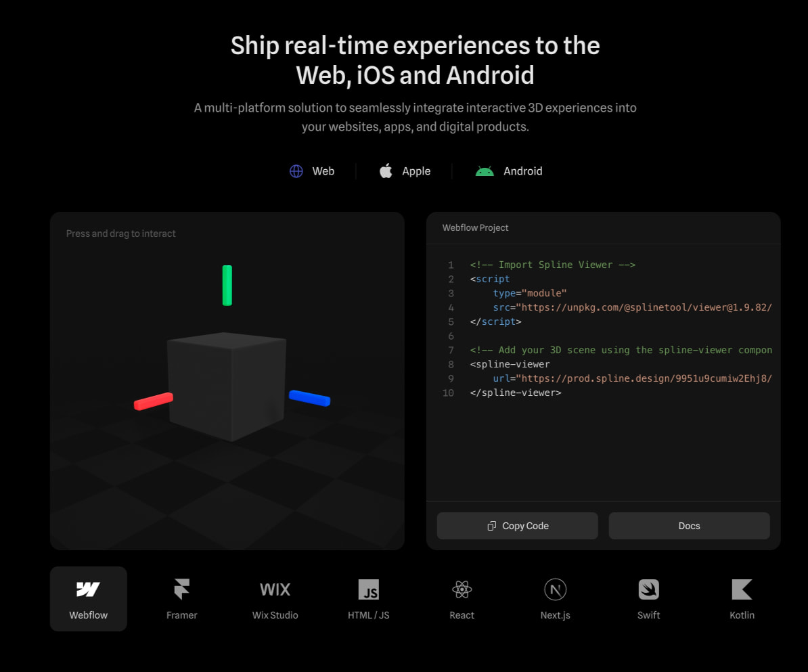Click the blue axis bar in 3D scene
Viewport: 808px width, 672px height.
[310, 399]
